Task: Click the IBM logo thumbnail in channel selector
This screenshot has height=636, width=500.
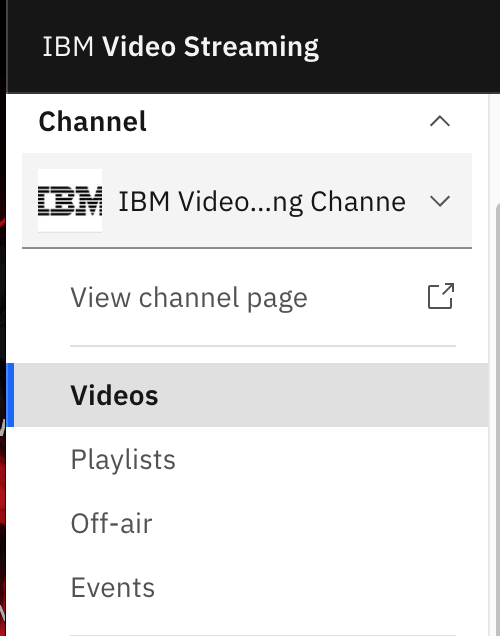Action: pos(70,200)
